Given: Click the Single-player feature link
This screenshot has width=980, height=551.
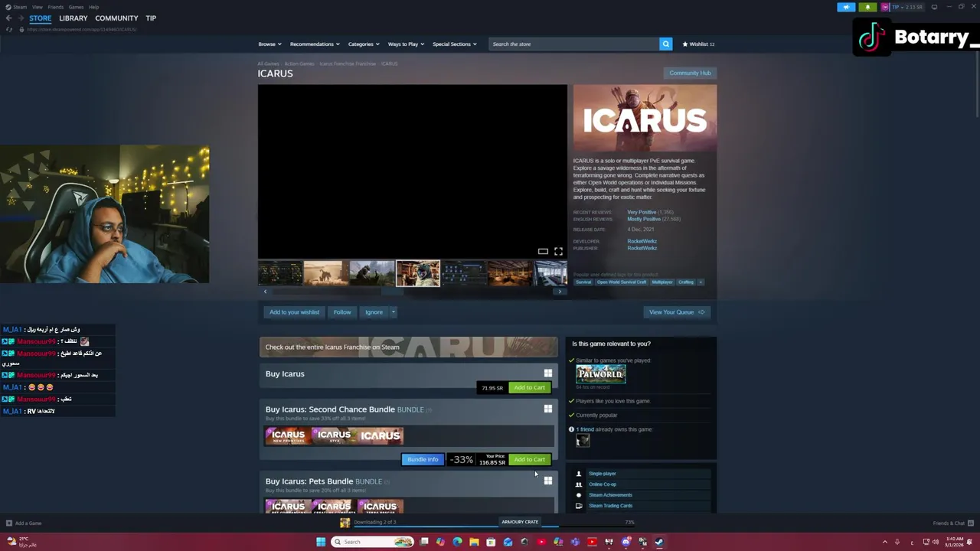Looking at the screenshot, I should [x=603, y=474].
